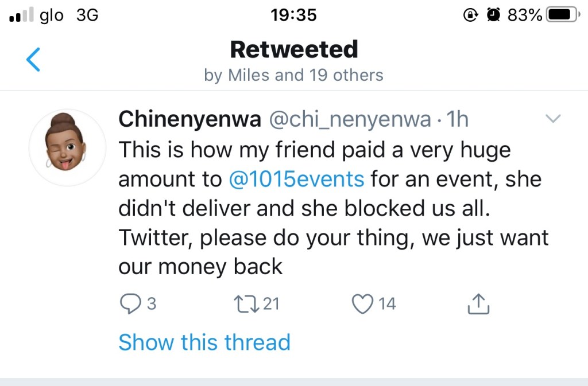Tap the alarm clock status icon
This screenshot has width=588, height=386.
[x=494, y=15]
